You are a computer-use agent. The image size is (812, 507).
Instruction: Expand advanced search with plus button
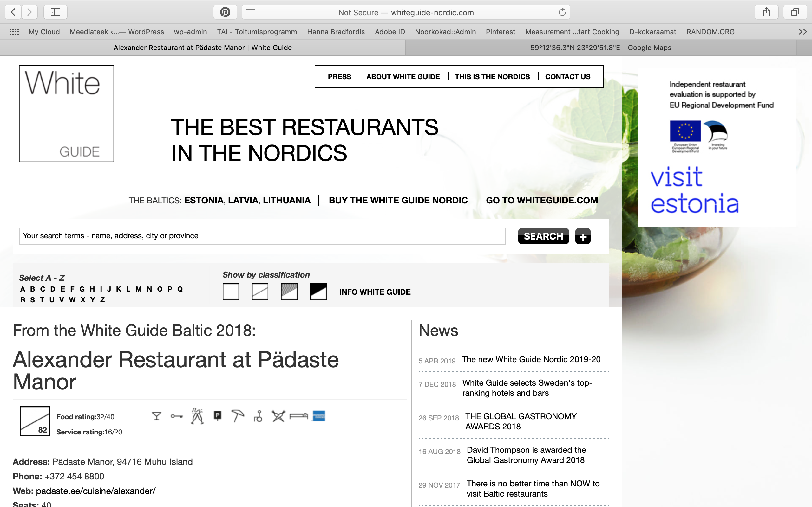point(583,236)
